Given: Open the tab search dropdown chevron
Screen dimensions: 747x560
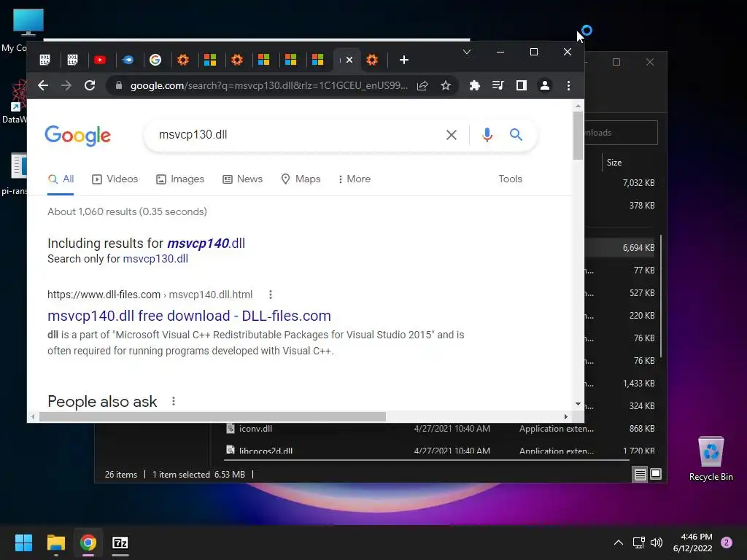Looking at the screenshot, I should (467, 52).
